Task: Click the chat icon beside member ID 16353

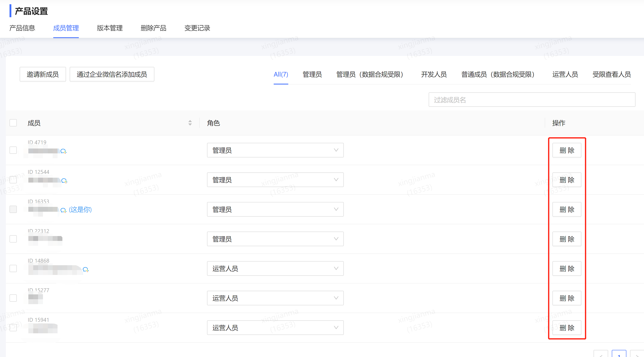Action: click(x=63, y=211)
